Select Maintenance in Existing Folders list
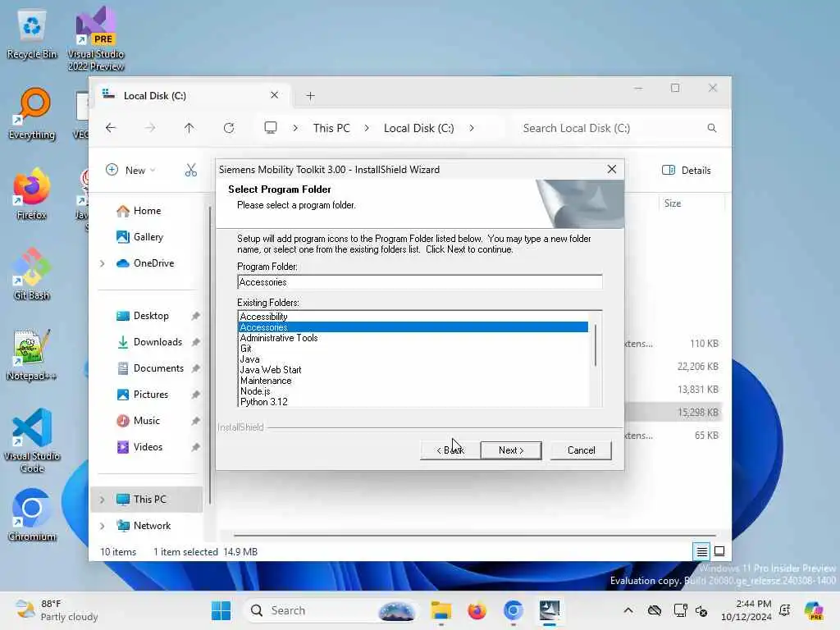 pyautogui.click(x=413, y=381)
